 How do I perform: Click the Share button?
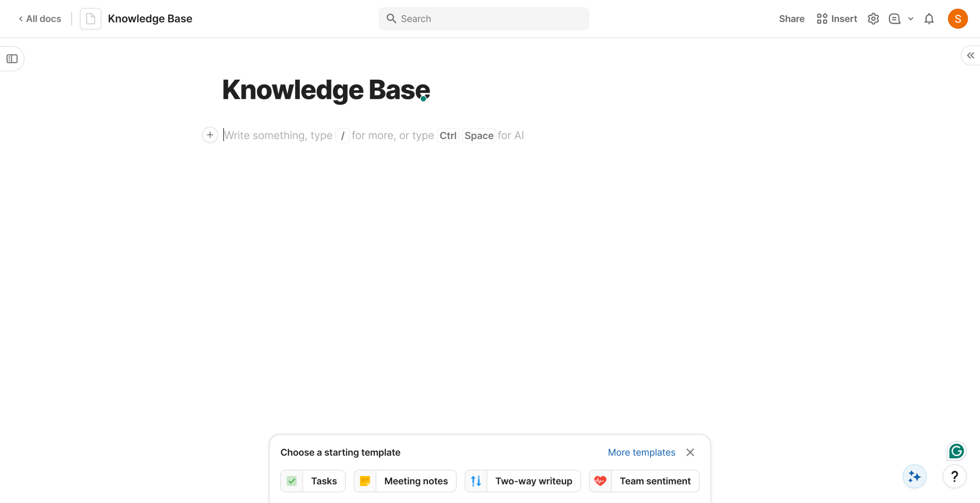click(x=791, y=19)
